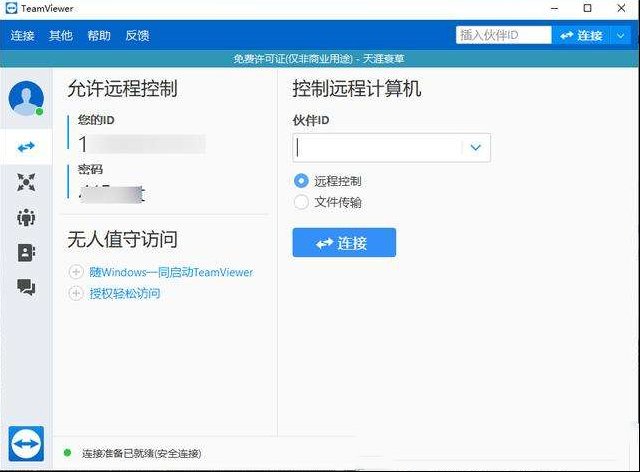Select the 文件传输 radio button
Screen dimensions: 640x472
[x=301, y=202]
